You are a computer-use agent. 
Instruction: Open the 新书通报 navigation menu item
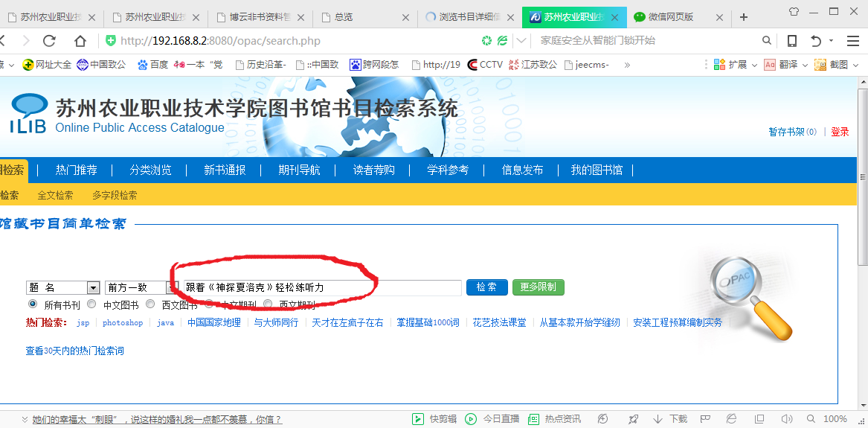pos(225,170)
